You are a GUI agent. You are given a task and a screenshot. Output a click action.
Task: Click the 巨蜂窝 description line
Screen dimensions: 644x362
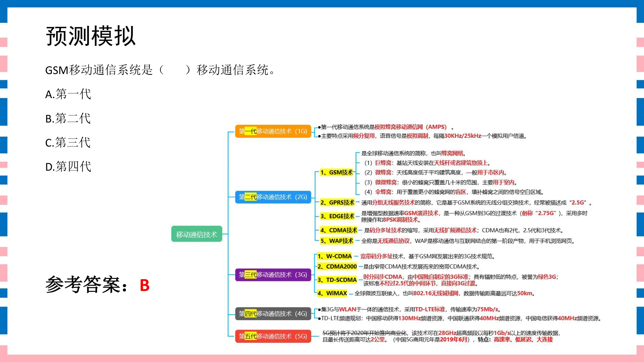tap(428, 163)
